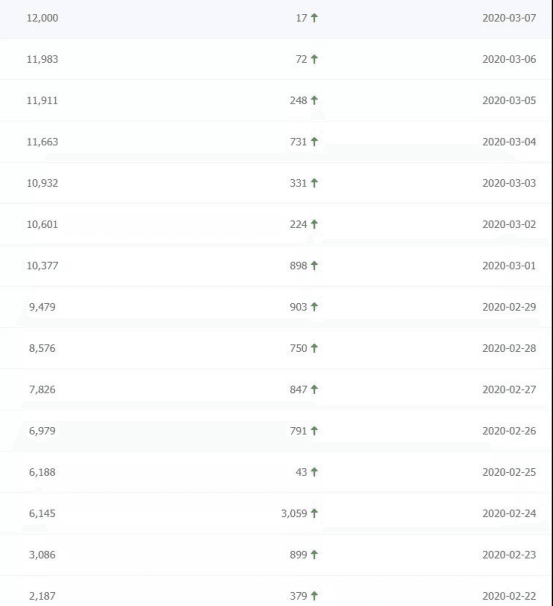The height and width of the screenshot is (606, 553).
Task: Select the green arrow beside 248
Action: pyautogui.click(x=314, y=100)
